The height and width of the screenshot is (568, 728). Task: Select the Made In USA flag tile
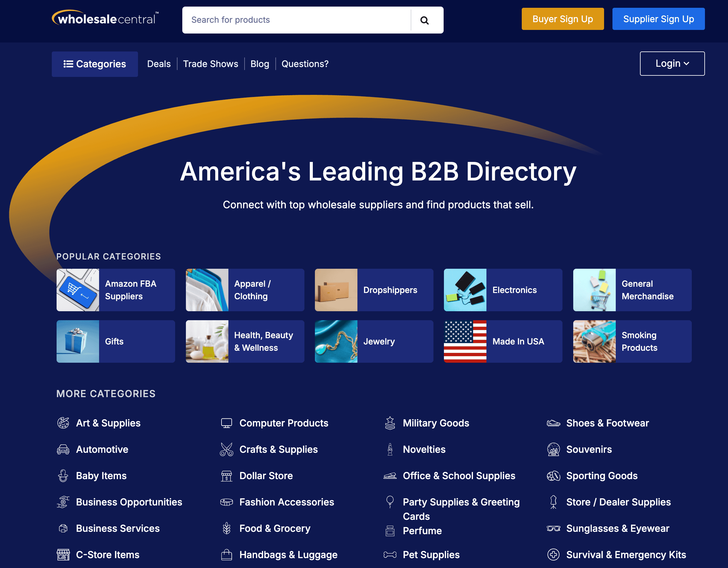pyautogui.click(x=465, y=341)
